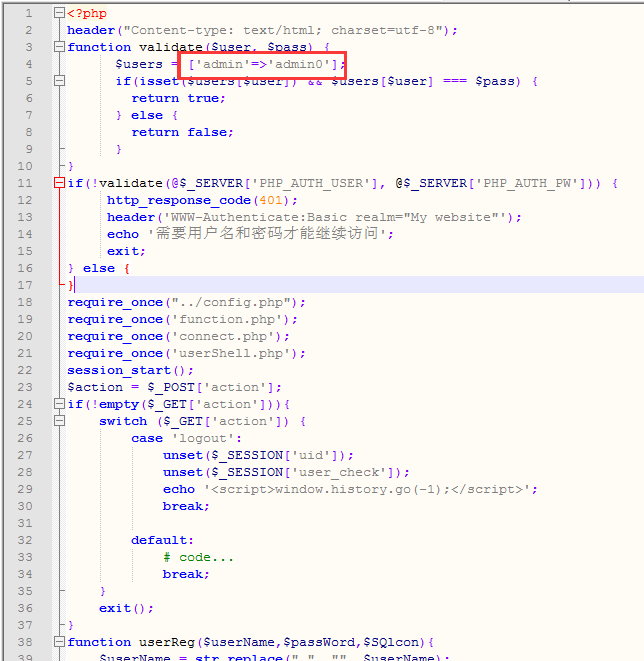
Task: Click the $SQlcon parameter on line 38
Action: coord(391,642)
